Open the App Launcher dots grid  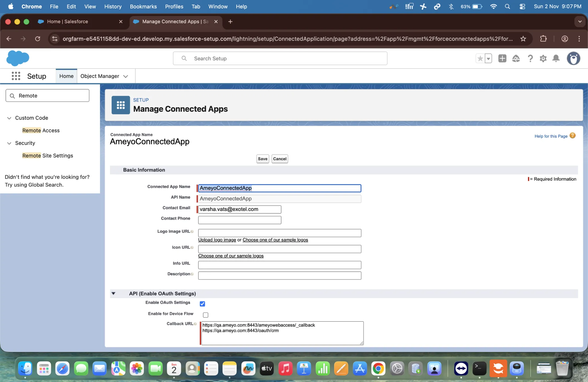pyautogui.click(x=16, y=76)
